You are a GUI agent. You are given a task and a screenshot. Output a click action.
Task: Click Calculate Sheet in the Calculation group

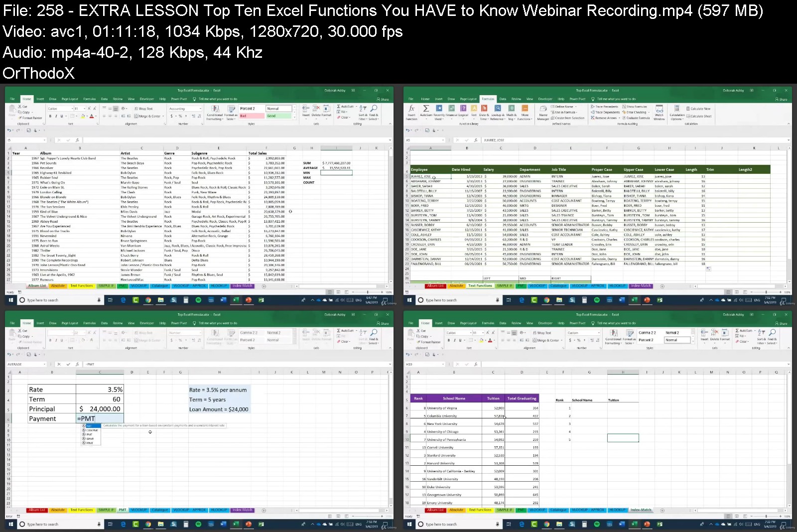[x=699, y=116]
